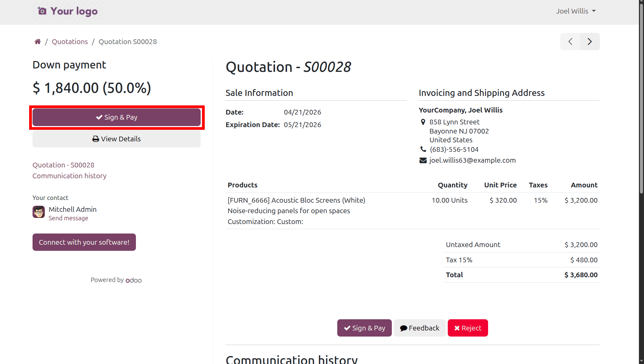Image resolution: width=644 pixels, height=364 pixels.
Task: Go to the previous quotation using the left chevron
Action: tap(570, 41)
